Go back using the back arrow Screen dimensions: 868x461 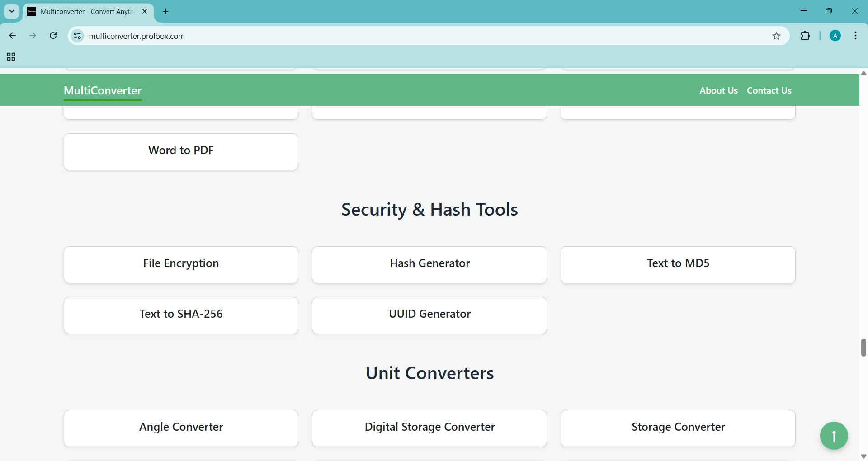tap(13, 36)
